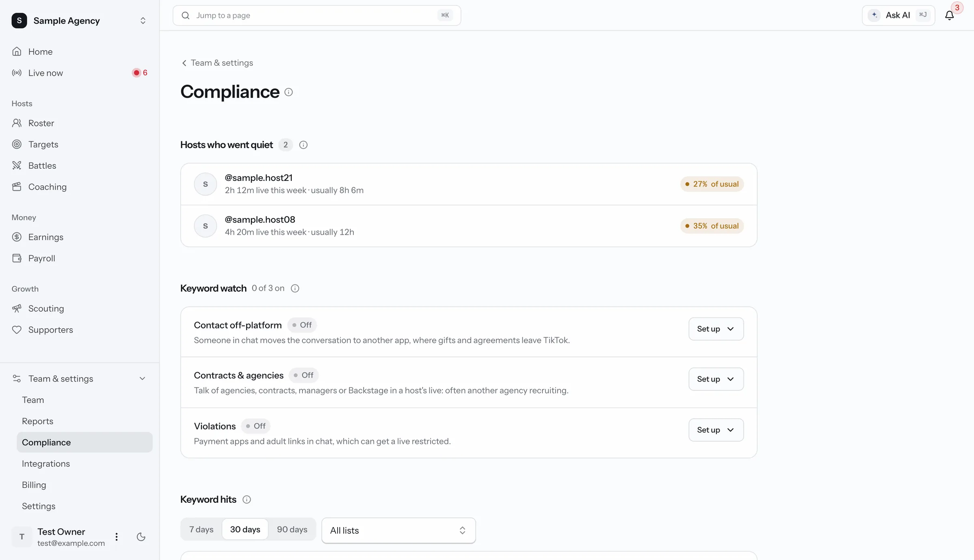This screenshot has width=974, height=560.
Task: Go to Home in sidebar
Action: click(x=80, y=51)
